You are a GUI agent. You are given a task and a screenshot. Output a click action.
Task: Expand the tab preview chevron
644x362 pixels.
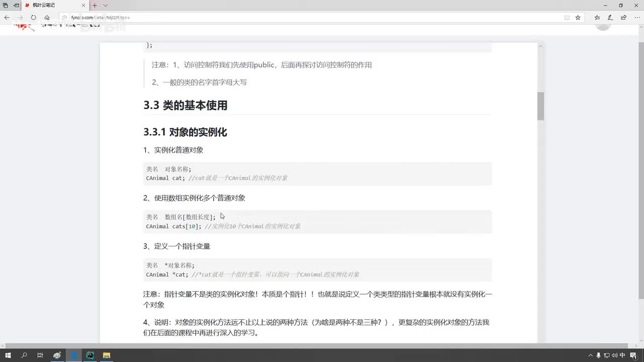coord(106,5)
